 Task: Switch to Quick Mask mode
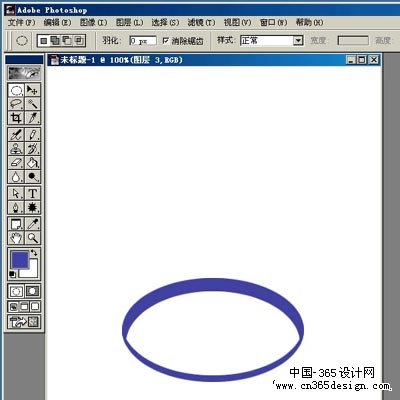(33, 291)
